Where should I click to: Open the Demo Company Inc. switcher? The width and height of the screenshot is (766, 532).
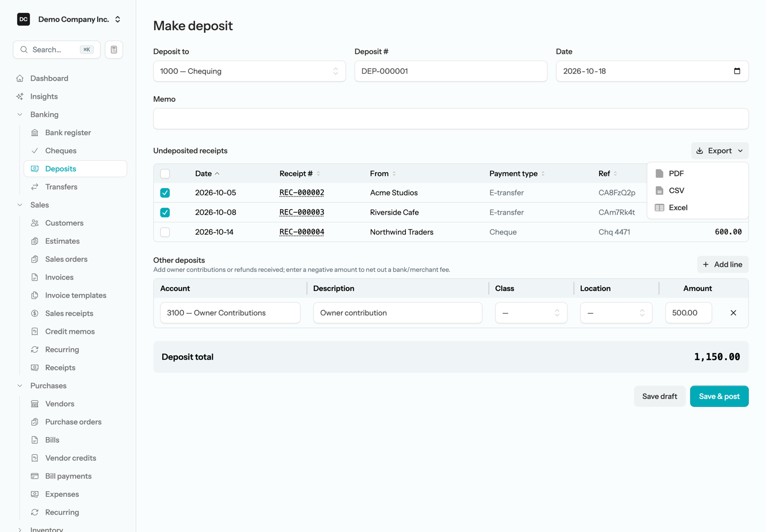point(69,19)
